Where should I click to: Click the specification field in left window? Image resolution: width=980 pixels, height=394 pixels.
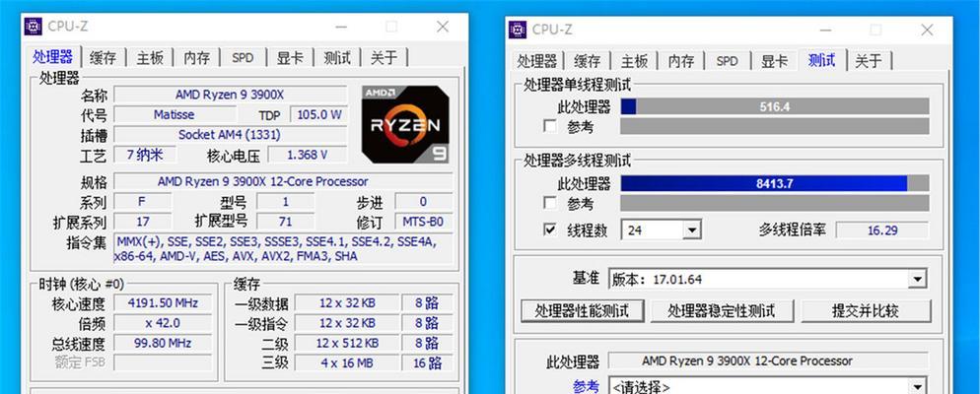pyautogui.click(x=283, y=181)
